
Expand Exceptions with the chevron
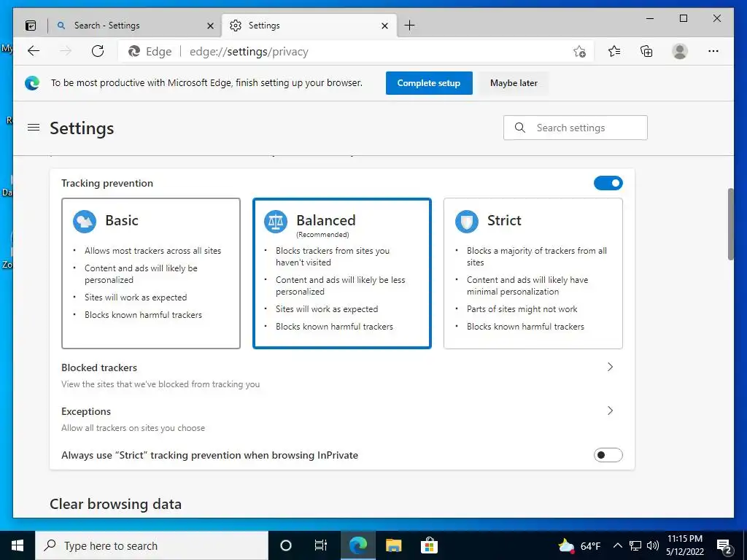pyautogui.click(x=611, y=411)
